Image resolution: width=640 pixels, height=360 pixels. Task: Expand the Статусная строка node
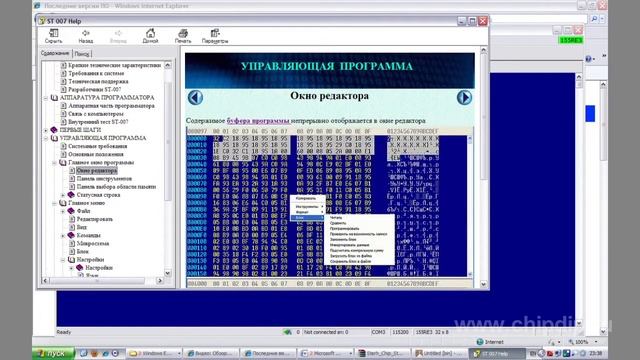[63, 195]
